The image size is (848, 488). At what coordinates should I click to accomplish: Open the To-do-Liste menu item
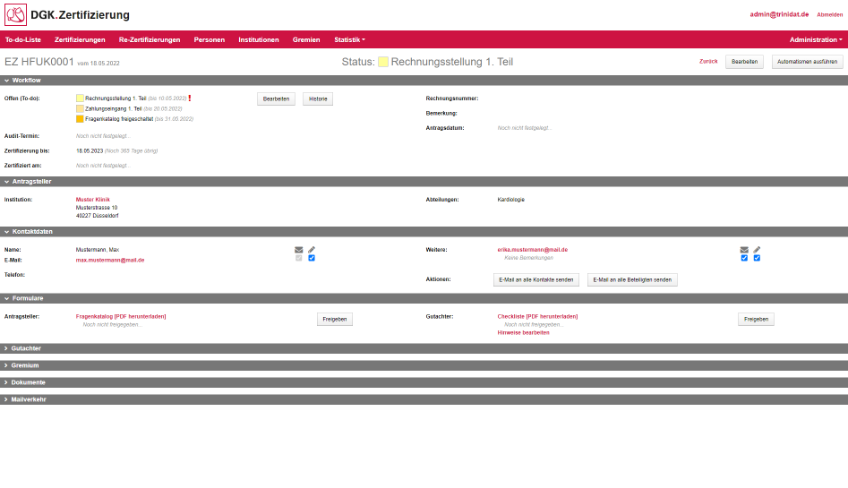pyautogui.click(x=23, y=39)
